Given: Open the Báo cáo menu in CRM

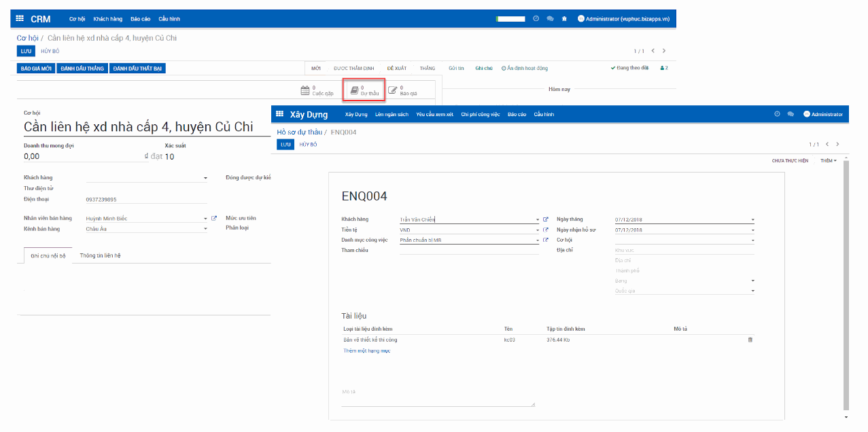Looking at the screenshot, I should tap(139, 18).
